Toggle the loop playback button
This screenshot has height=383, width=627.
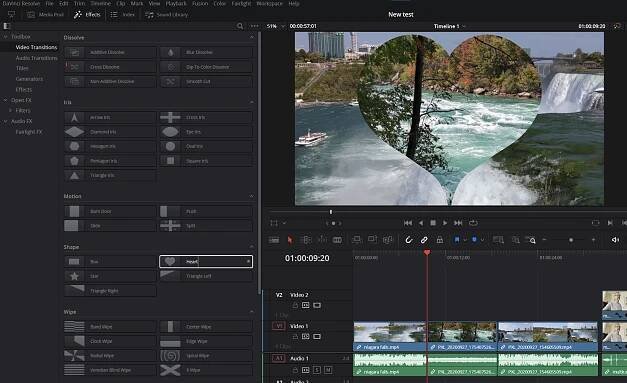pyautogui.click(x=473, y=223)
